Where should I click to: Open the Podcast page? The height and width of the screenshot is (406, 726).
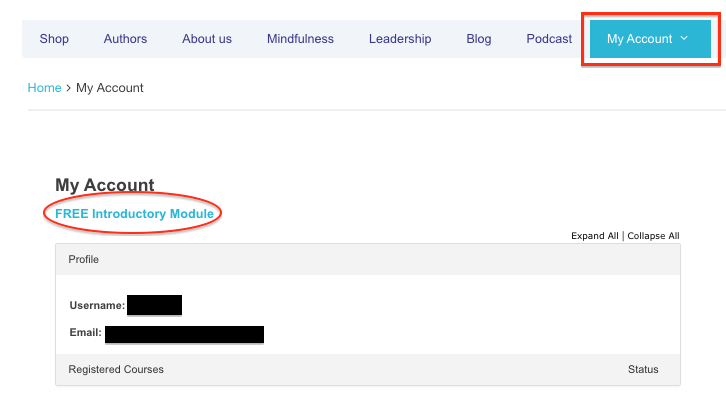coord(549,39)
